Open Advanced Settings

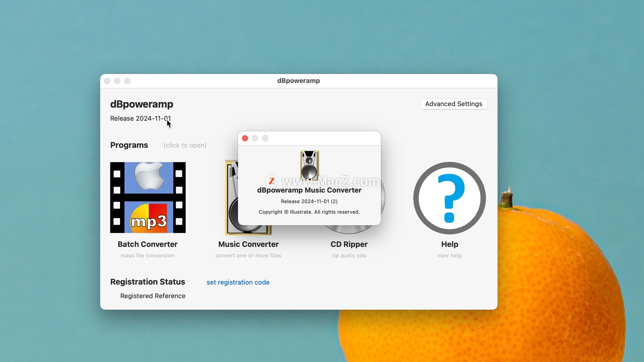pos(453,104)
